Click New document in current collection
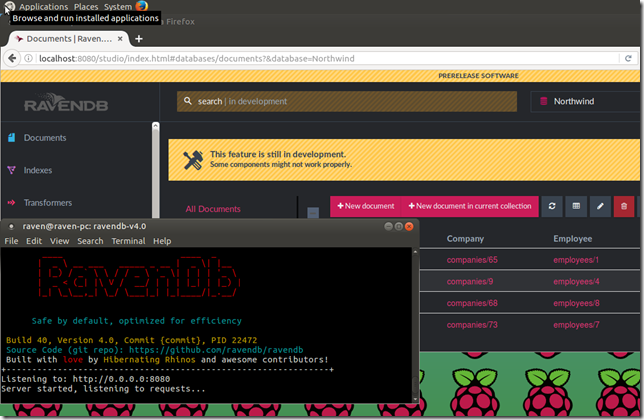Image resolution: width=644 pixels, height=420 pixels. tap(470, 206)
